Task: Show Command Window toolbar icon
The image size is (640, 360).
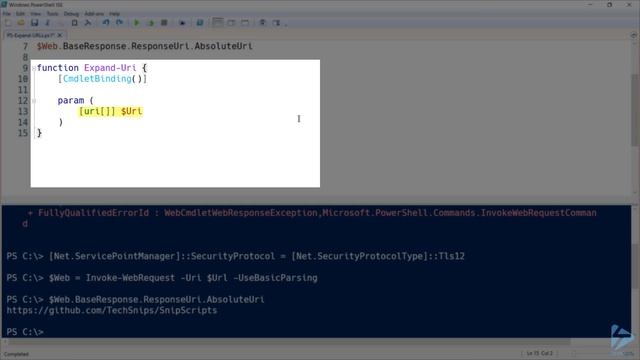Action: (262, 23)
